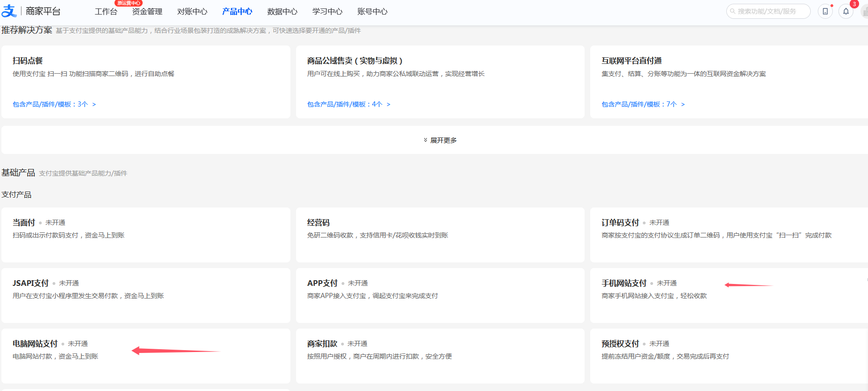Click the 展开更多 double-chevron icon
This screenshot has height=391, width=868.
426,140
